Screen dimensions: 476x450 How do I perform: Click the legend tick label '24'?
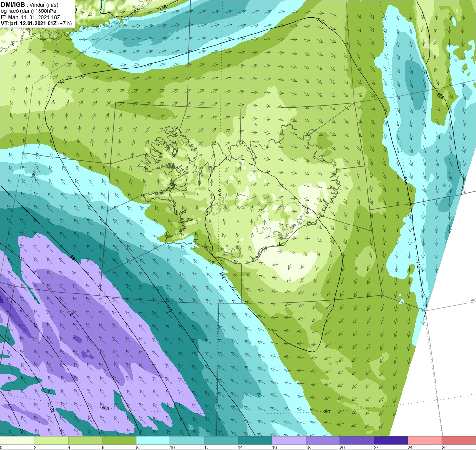(410, 447)
